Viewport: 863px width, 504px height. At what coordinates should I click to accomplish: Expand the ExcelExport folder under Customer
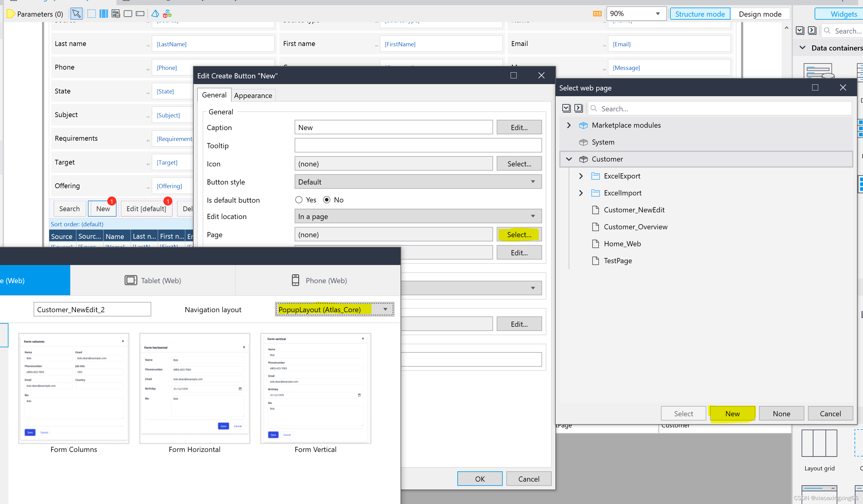coord(581,176)
